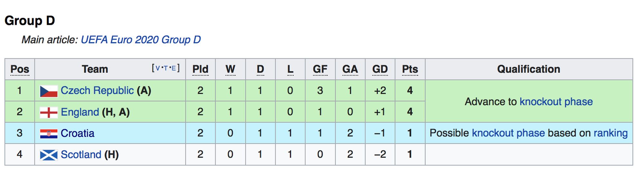This screenshot has height=179, width=644.
Task: Click the V (view template) link
Action: click(158, 68)
